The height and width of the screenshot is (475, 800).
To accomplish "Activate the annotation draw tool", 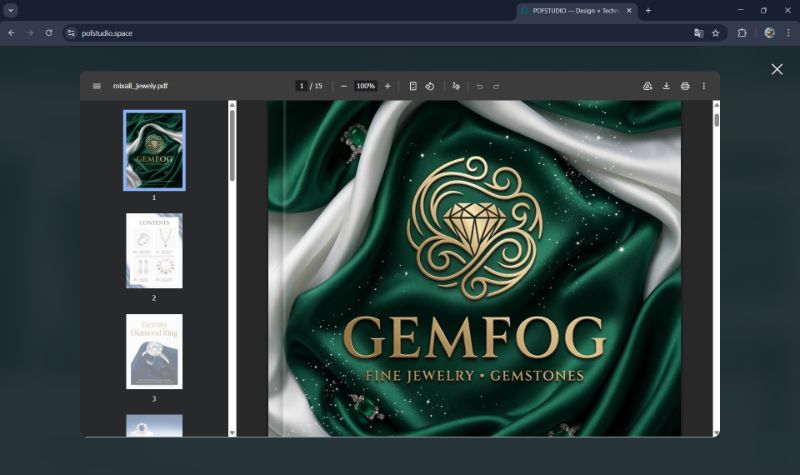I will 456,86.
